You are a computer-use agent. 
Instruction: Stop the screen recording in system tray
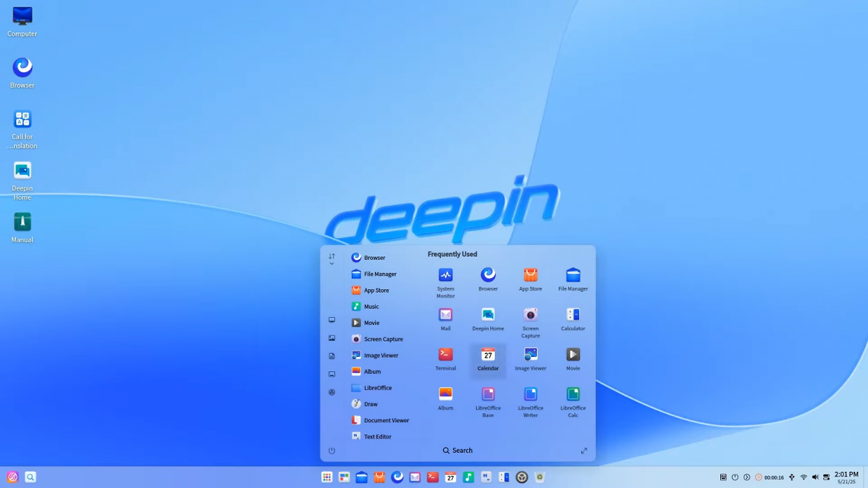[770, 477]
